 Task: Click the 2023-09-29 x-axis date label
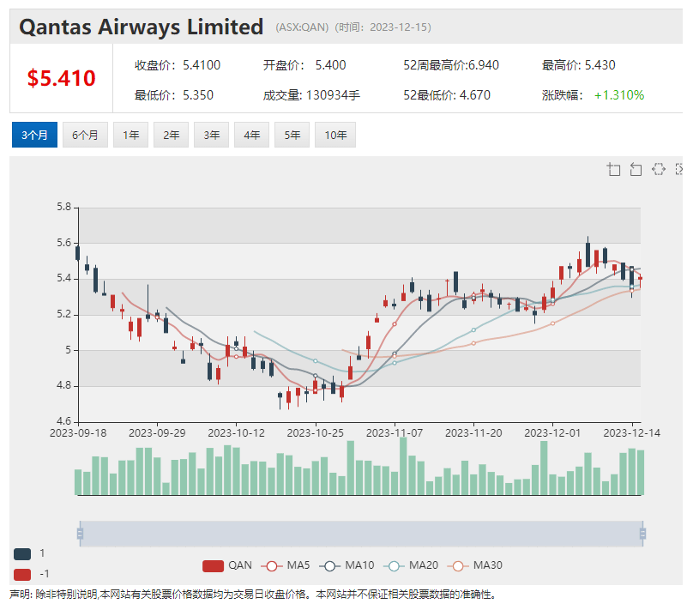pyautogui.click(x=157, y=433)
